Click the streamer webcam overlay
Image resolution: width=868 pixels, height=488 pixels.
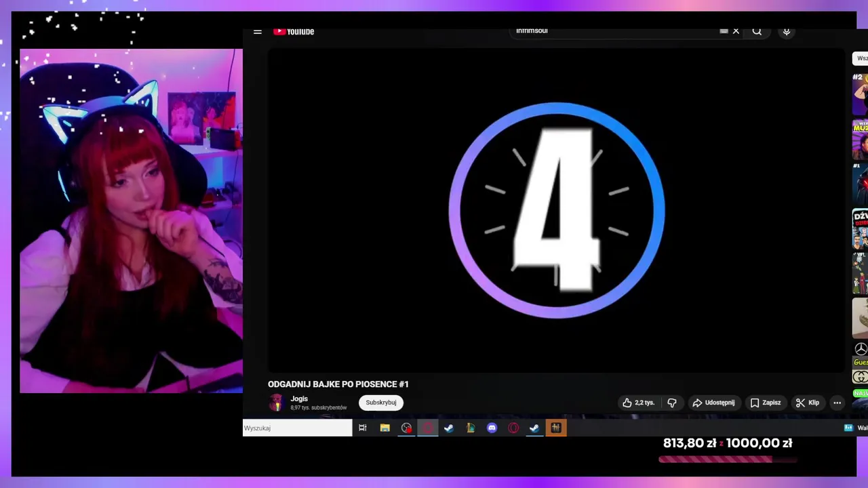(x=131, y=221)
